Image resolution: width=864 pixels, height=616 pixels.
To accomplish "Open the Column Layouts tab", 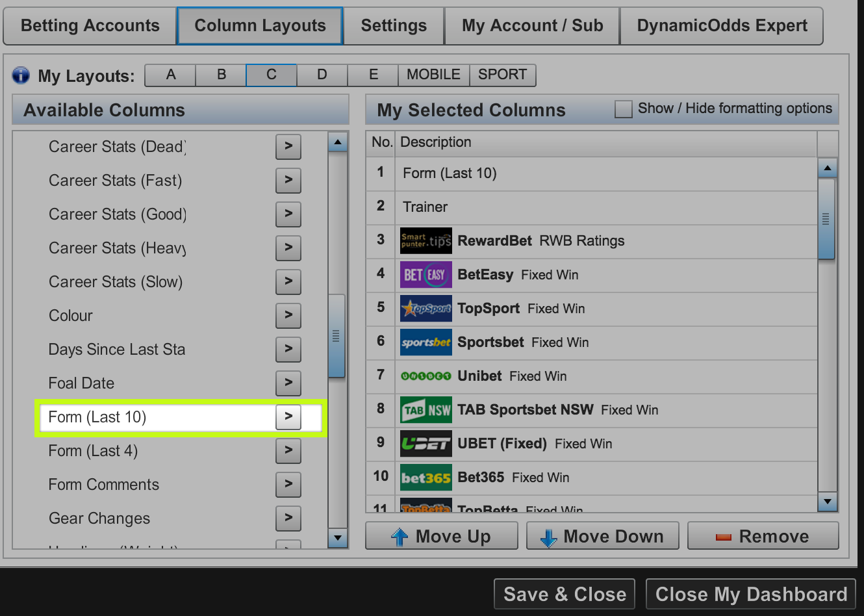I will coord(260,26).
